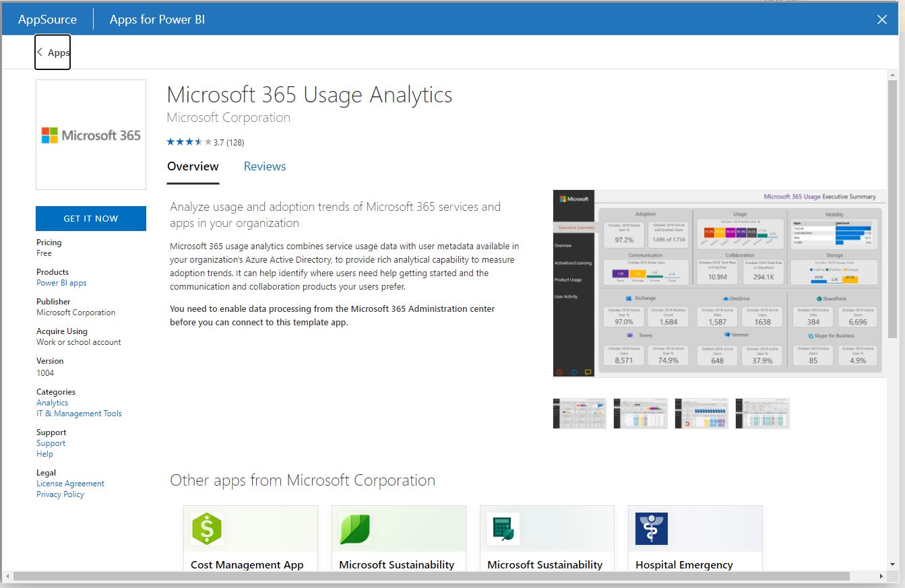Viewport: 905px width, 588px height.
Task: Open the Privacy Policy link
Action: click(x=60, y=494)
